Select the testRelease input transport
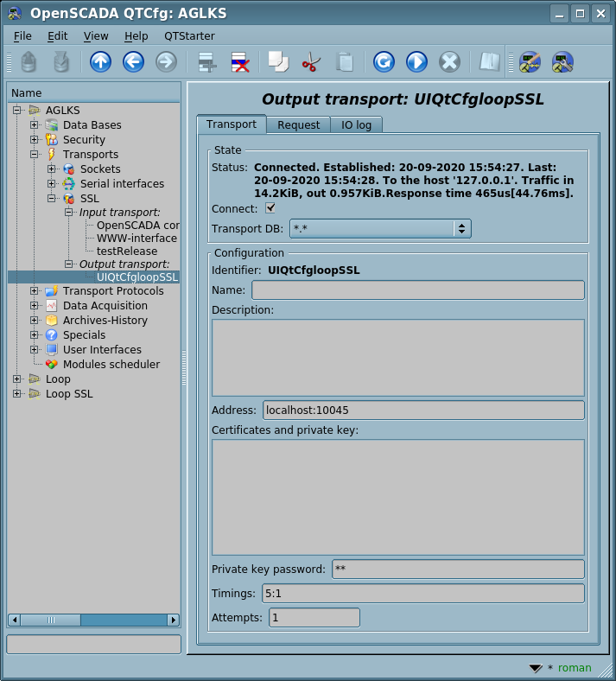 click(127, 251)
